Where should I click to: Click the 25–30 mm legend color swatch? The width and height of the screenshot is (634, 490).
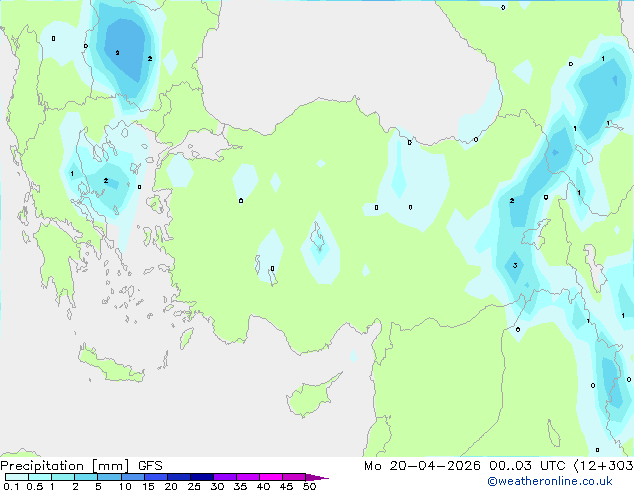(x=202, y=477)
